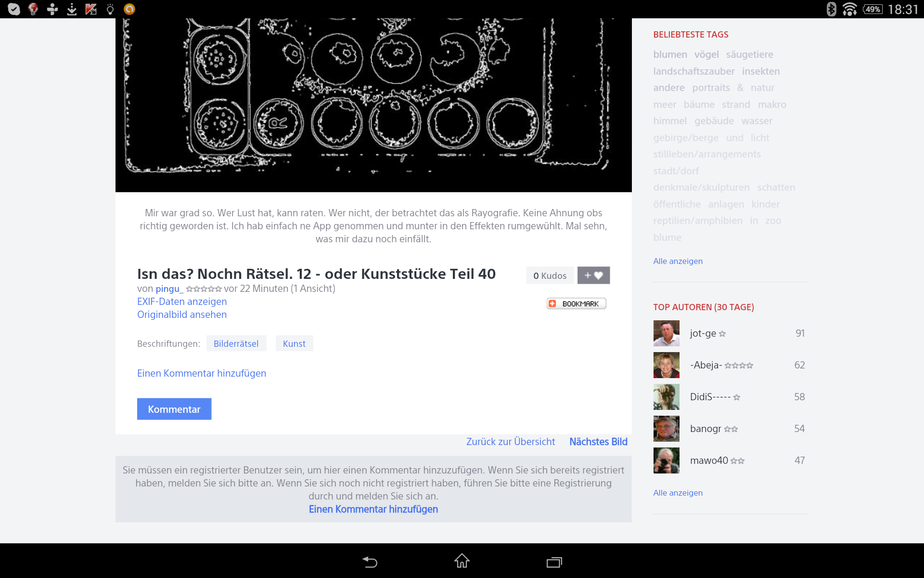Open the download notification icon
Screen dimensions: 924x578
click(71, 9)
